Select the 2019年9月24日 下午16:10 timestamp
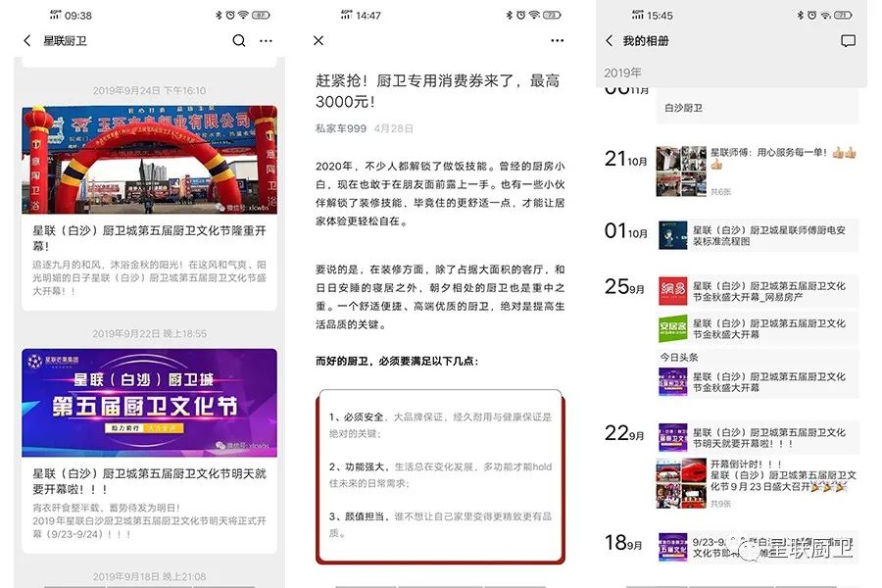This screenshot has width=882, height=588. point(150,90)
